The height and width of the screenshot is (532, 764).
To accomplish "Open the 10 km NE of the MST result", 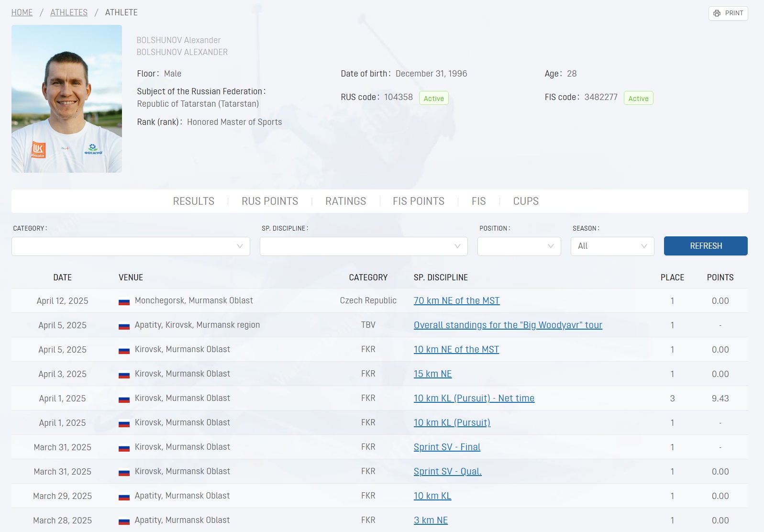I will [x=456, y=350].
